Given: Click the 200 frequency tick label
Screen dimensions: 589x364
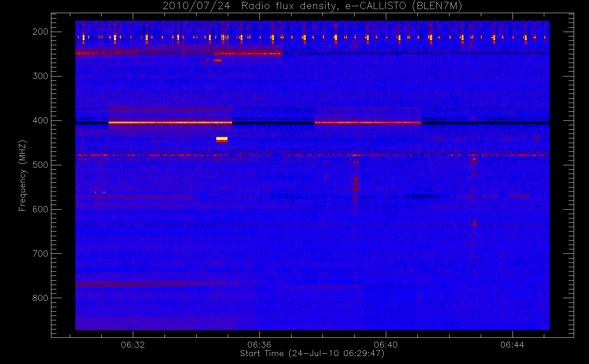Looking at the screenshot, I should [40, 32].
